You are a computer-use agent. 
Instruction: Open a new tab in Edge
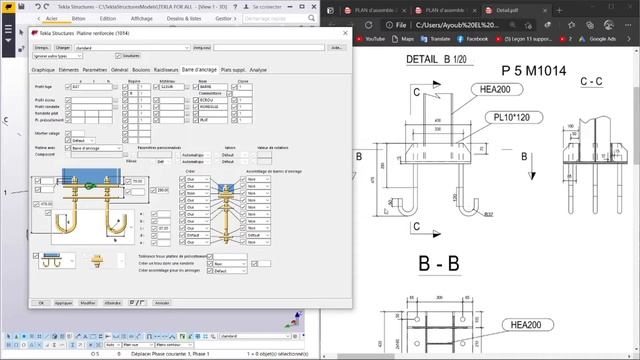click(x=559, y=10)
